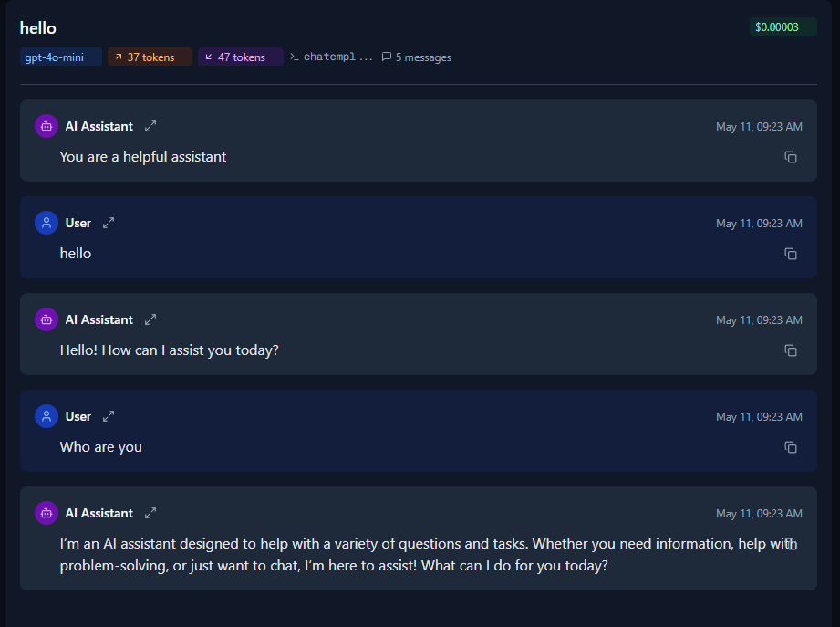
Task: Copy the 'Who are you' message
Action: click(791, 447)
